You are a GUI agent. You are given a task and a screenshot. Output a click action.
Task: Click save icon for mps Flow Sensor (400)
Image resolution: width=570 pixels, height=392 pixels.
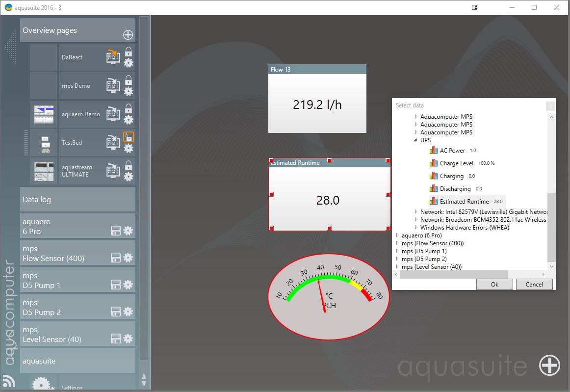tap(116, 258)
